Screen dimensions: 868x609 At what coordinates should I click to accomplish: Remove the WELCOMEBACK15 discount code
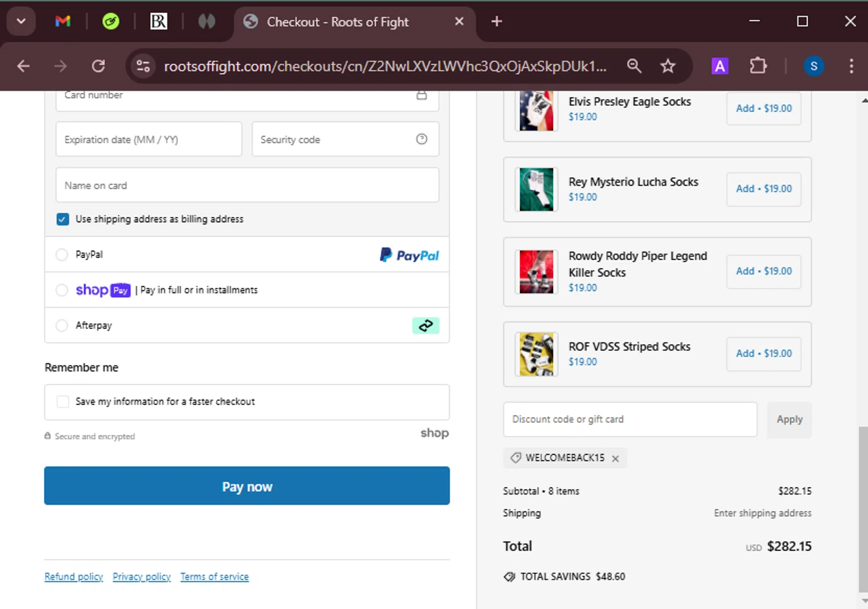pyautogui.click(x=616, y=459)
